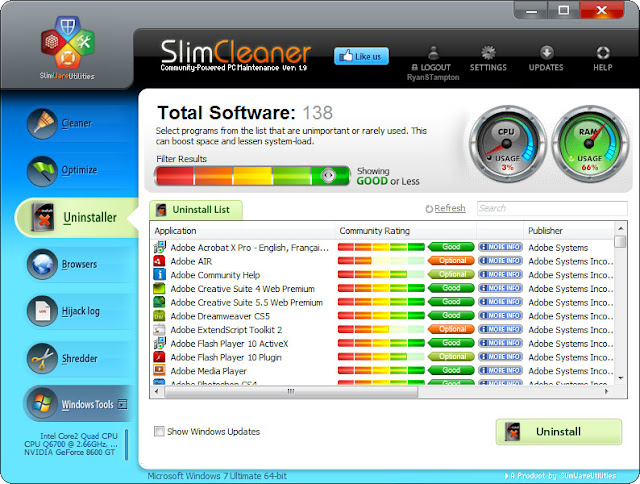Select the Adobe Flash Player 10 ActiveX row
This screenshot has height=484, width=640.
pos(382,343)
